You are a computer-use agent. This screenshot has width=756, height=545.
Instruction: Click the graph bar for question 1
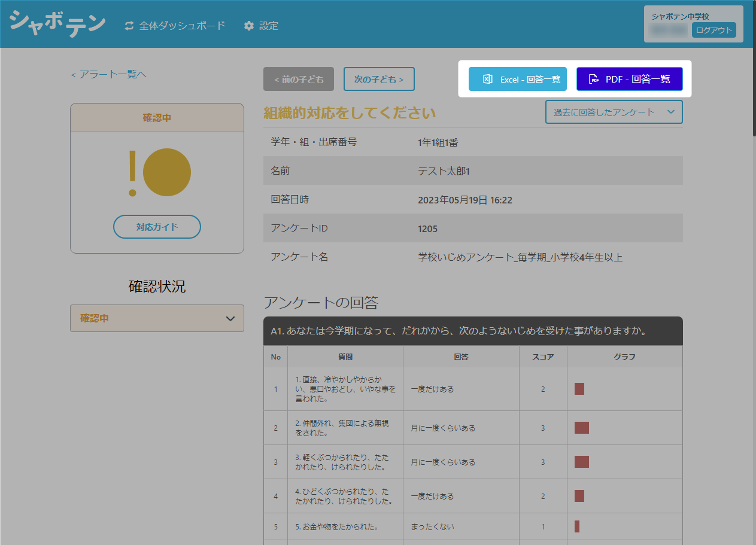[579, 389]
